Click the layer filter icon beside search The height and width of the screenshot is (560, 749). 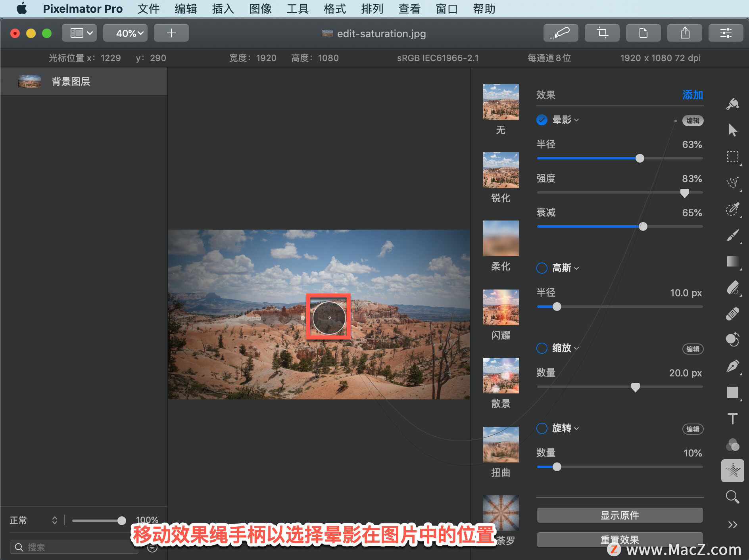pos(152,547)
